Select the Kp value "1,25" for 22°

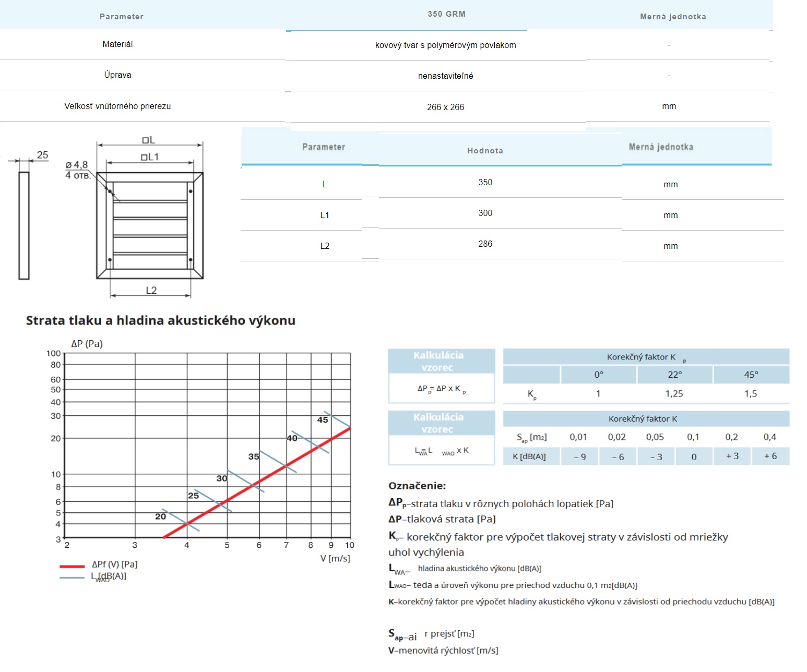(674, 394)
